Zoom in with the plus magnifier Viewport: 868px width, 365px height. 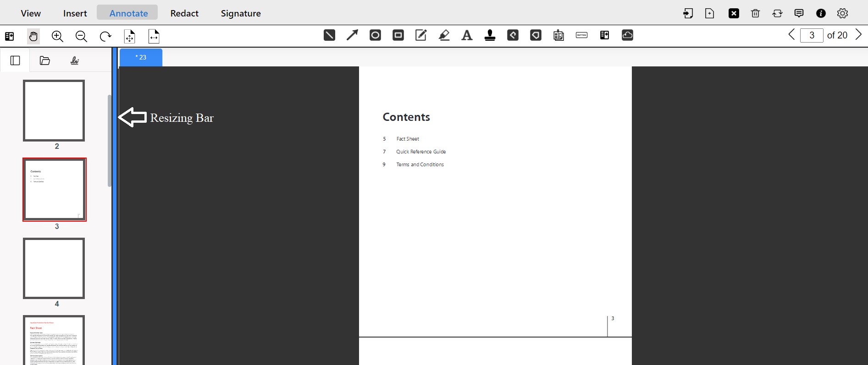57,36
